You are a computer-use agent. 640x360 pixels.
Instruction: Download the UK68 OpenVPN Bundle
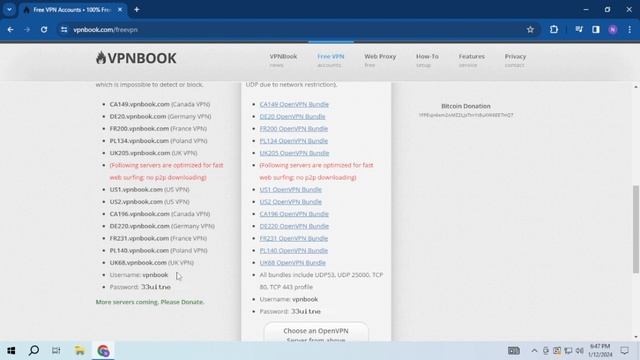(x=293, y=263)
